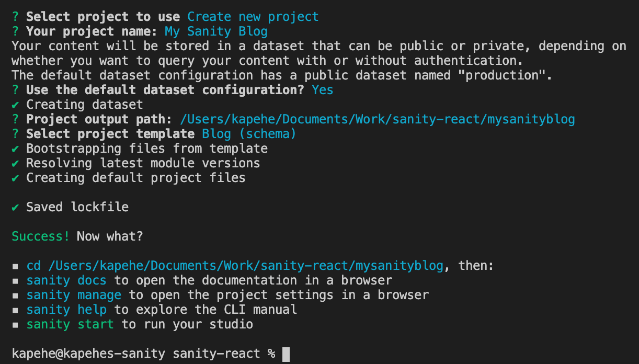Viewport: 639px width, 364px height.
Task: Click the question mark before "Select project template"
Action: pos(15,133)
